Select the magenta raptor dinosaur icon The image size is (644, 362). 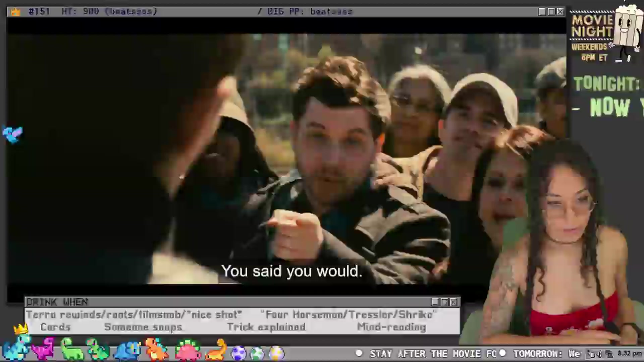[x=44, y=349]
